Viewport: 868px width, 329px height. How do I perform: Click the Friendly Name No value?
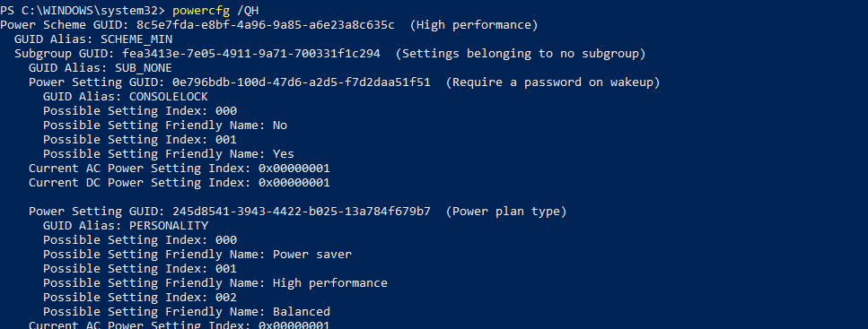point(280,126)
